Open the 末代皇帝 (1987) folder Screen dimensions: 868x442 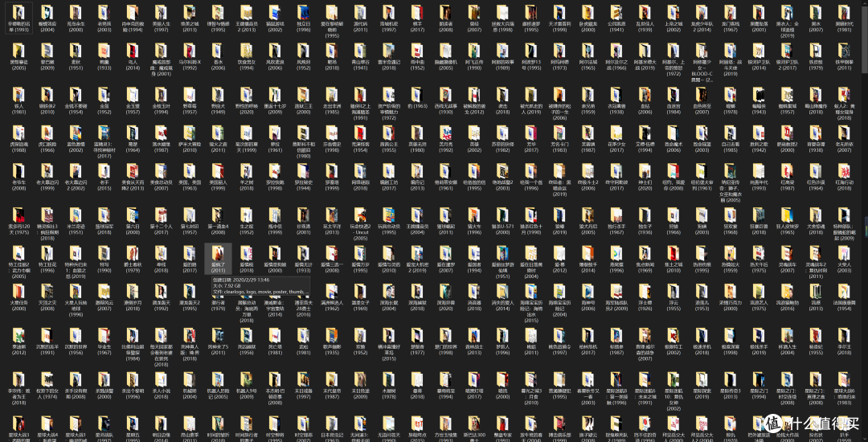click(x=332, y=386)
